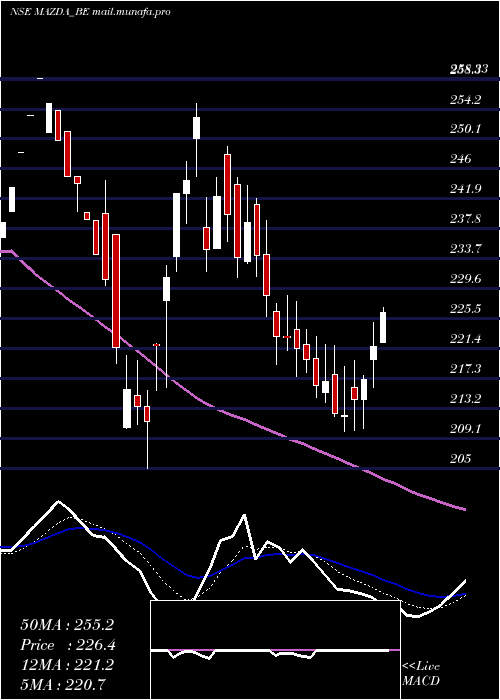Select the 221.4 price axis label
The width and height of the screenshot is (500, 700).
pyautogui.click(x=465, y=339)
